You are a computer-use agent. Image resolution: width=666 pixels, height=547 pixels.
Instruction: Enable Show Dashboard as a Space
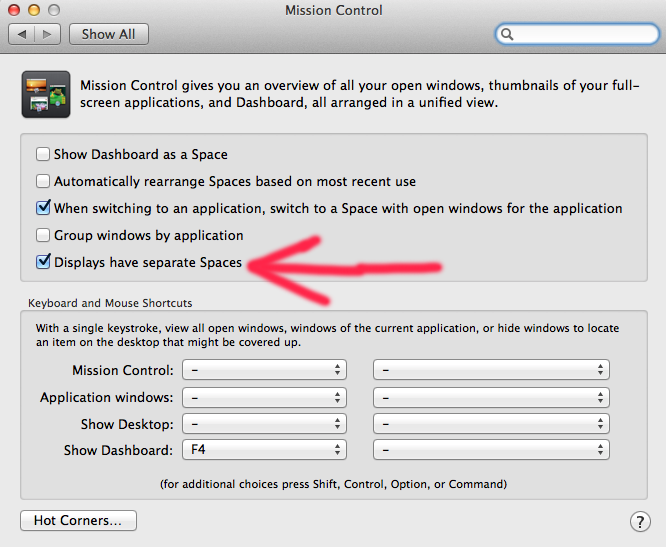(x=43, y=155)
